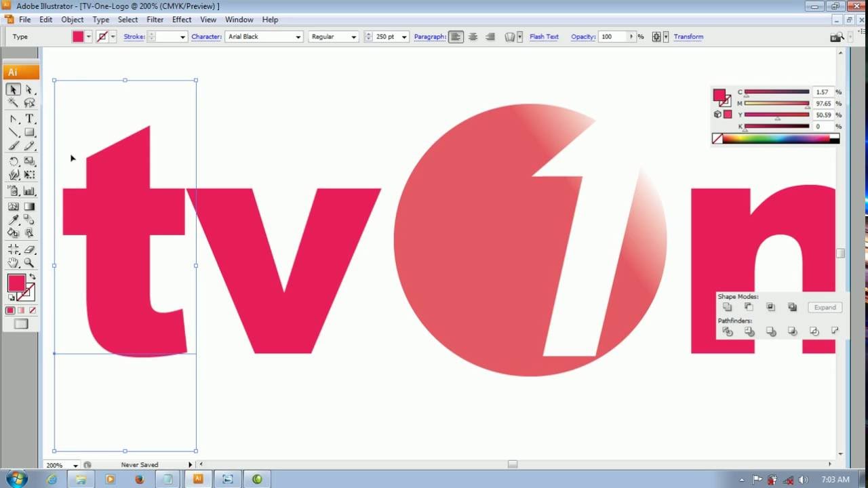
Task: Select the Eyedropper tool
Action: tap(14, 220)
